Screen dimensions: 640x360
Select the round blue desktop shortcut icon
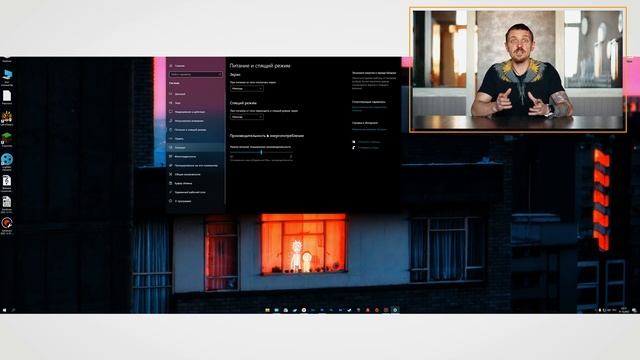pyautogui.click(x=7, y=162)
